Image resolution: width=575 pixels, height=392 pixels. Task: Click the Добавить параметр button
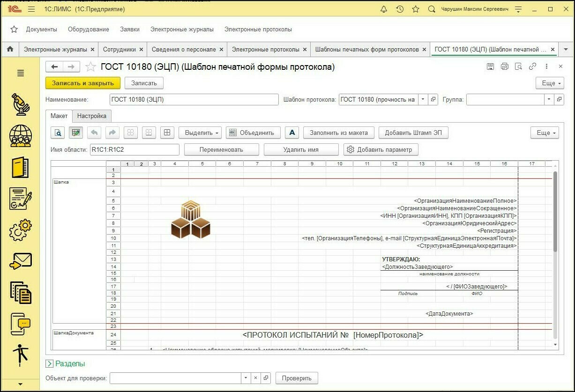pyautogui.click(x=381, y=149)
